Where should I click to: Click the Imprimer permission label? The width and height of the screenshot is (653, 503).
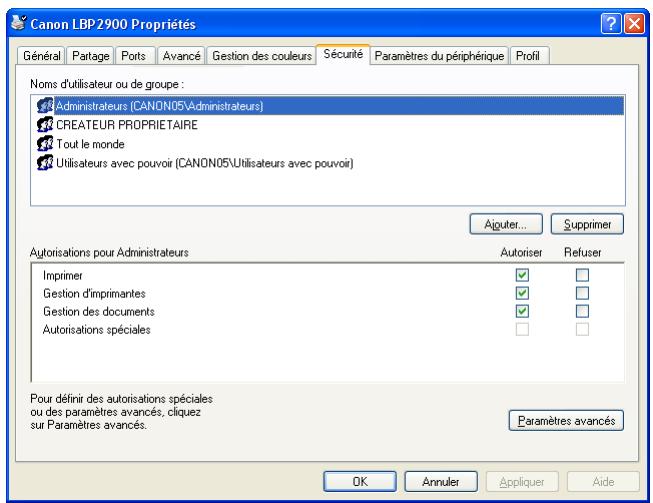62,276
